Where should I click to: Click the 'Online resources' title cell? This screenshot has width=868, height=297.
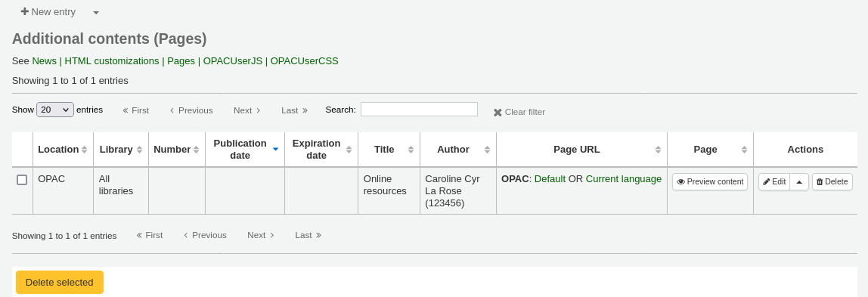tap(389, 190)
